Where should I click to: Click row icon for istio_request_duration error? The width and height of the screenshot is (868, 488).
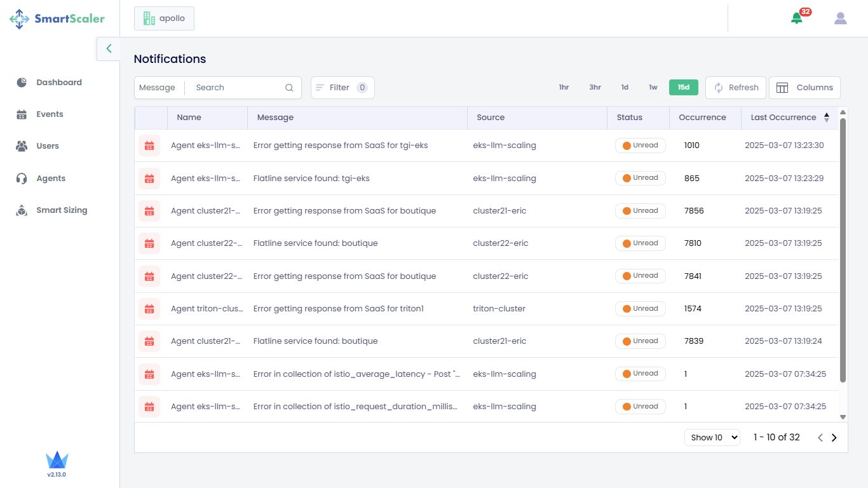click(149, 407)
